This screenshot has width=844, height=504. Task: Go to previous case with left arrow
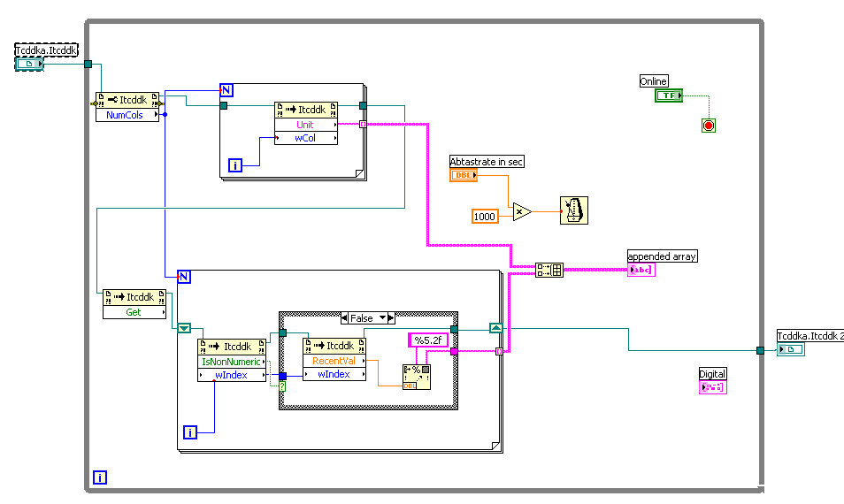pos(344,318)
